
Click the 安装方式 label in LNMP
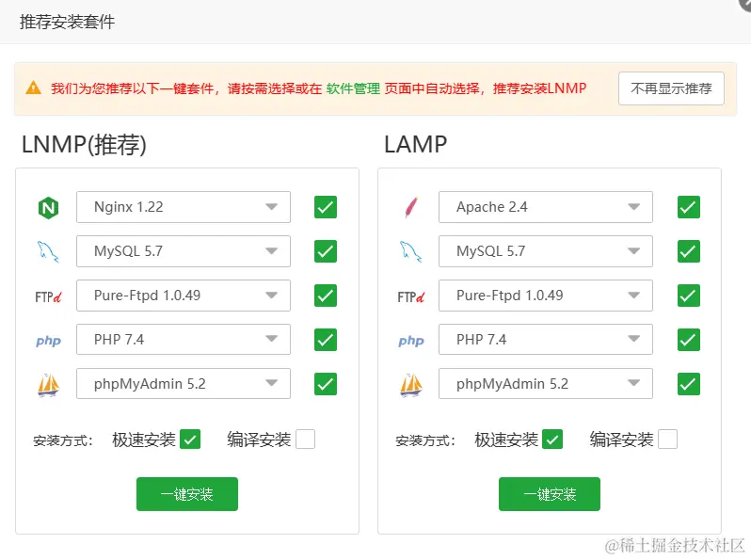pyautogui.click(x=63, y=440)
